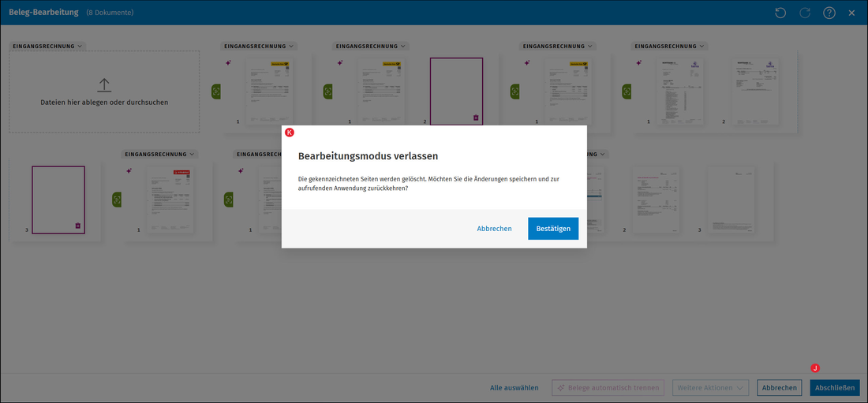Click the upload arrow icon in drop zone

[x=104, y=85]
